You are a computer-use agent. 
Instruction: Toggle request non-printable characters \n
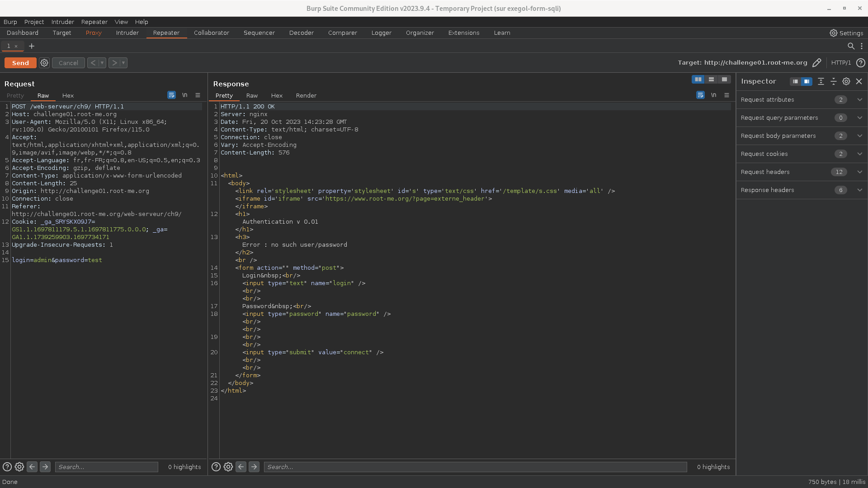[x=184, y=95]
